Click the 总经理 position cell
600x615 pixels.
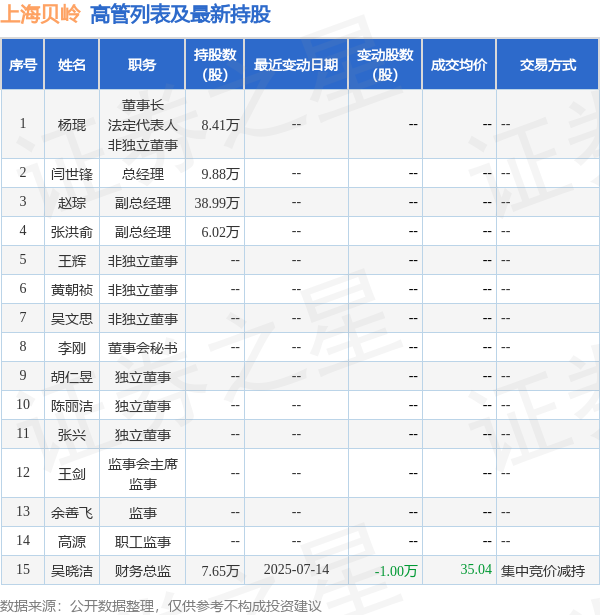tap(142, 174)
